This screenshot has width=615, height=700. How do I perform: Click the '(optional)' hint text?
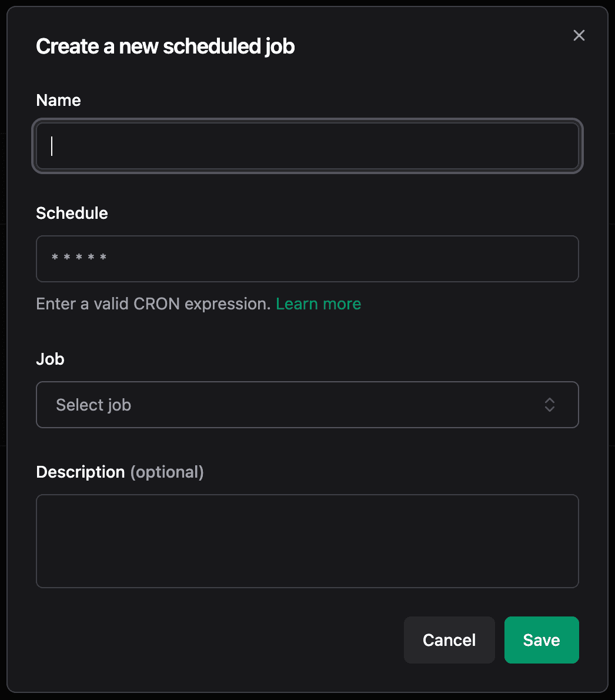167,472
